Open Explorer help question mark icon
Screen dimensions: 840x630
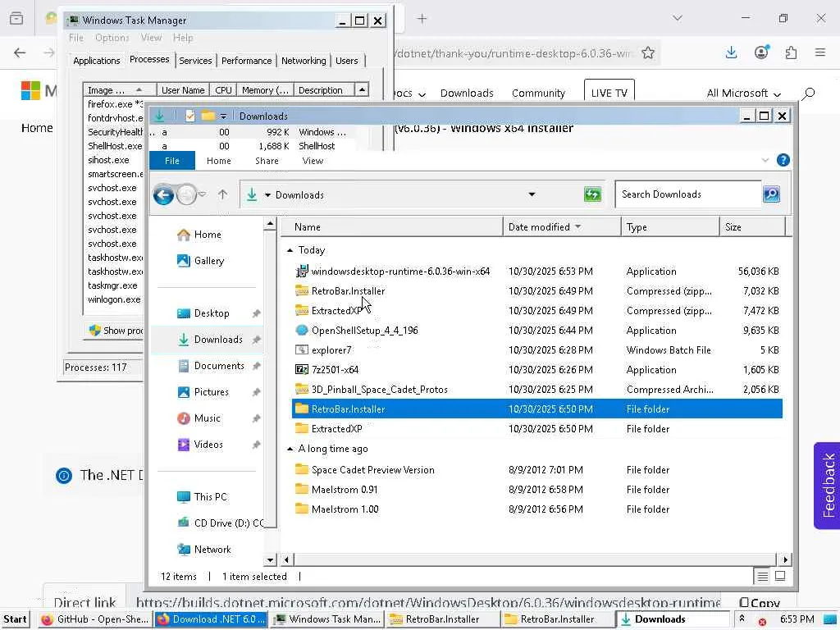coord(783,160)
